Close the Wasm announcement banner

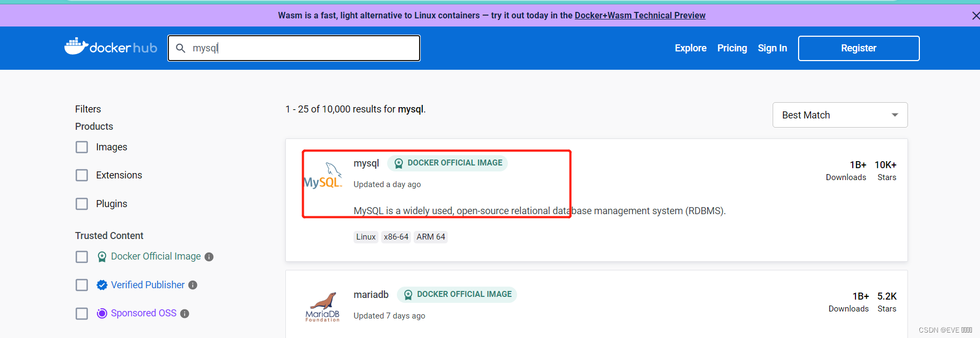[975, 16]
